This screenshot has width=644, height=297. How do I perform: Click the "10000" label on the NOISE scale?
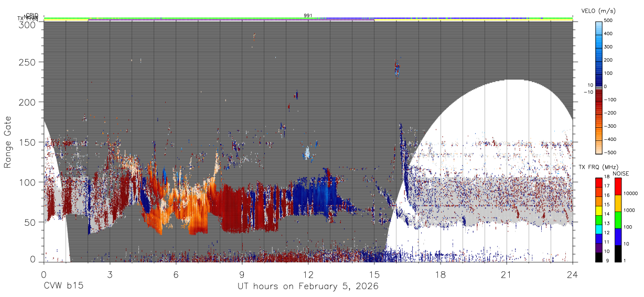631,194
